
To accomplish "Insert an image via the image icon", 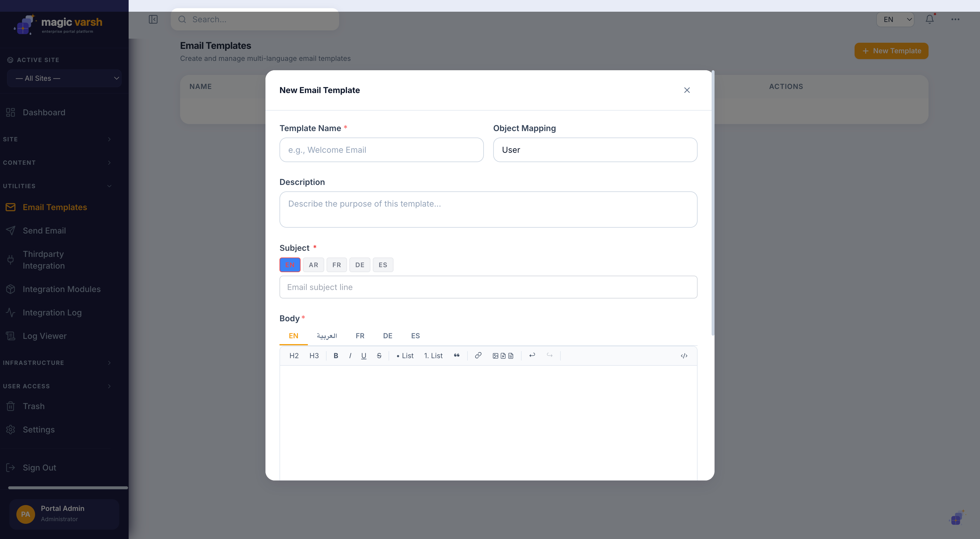I will coord(495,356).
